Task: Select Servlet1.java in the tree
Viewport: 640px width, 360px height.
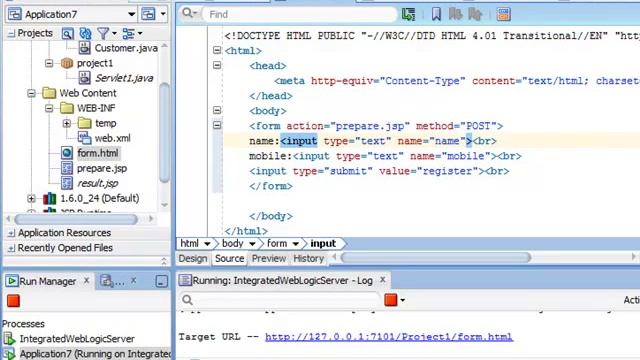Action: point(124,78)
